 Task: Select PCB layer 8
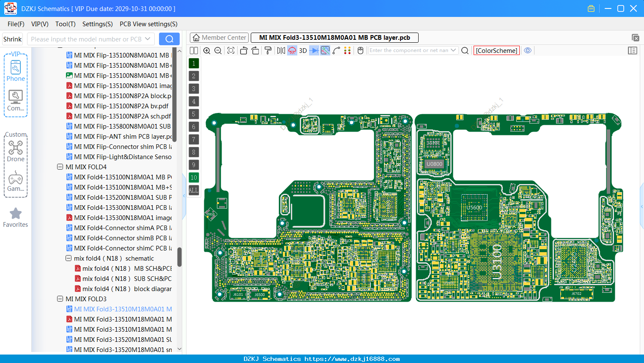(194, 152)
